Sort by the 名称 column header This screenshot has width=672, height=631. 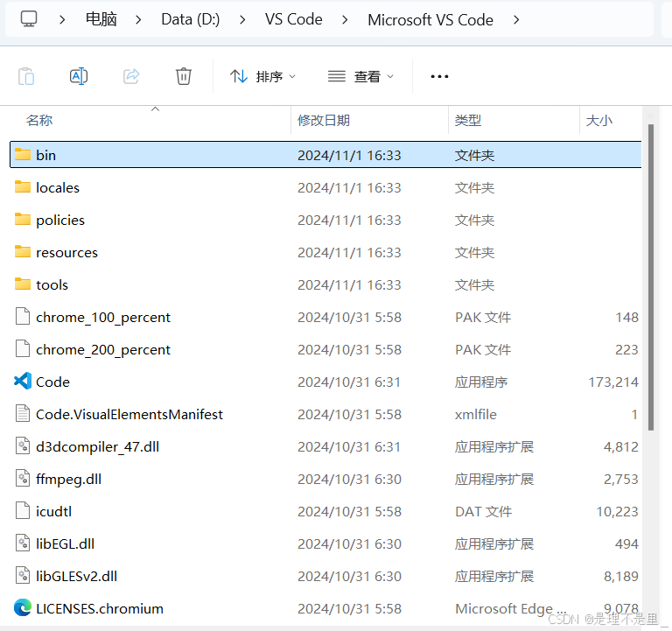(39, 121)
